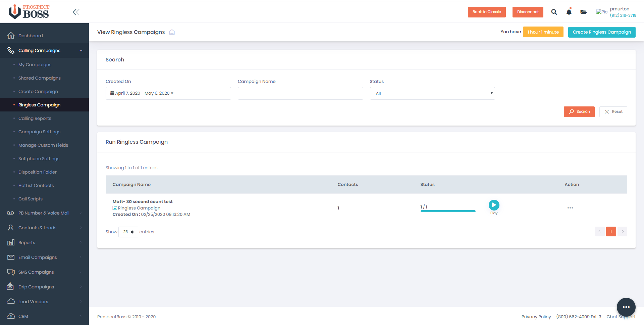Click the CRM cloud upload icon
Screen dimensions: 644x325
(x=11, y=316)
